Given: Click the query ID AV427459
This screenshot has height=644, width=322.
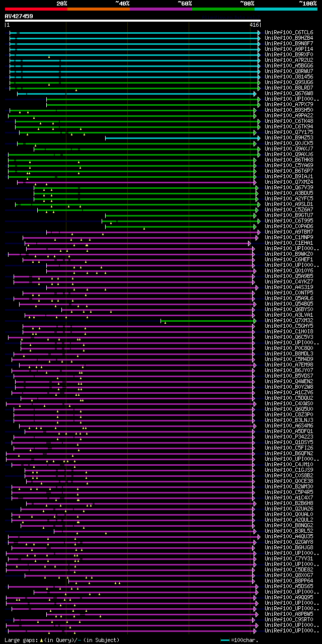Looking at the screenshot, I should [x=19, y=16].
